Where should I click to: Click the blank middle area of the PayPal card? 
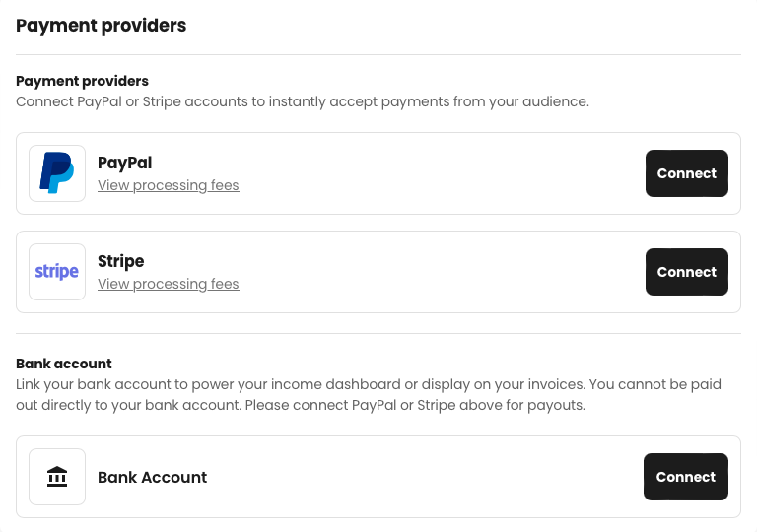435,173
